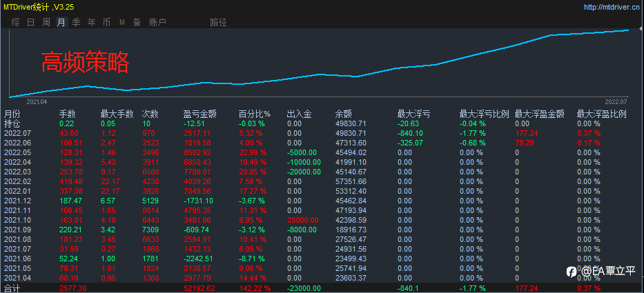Image resolution: width=644 pixels, height=293 pixels.
Task: Click the 最大浮盈比例 column header
Action: pyautogui.click(x=602, y=114)
